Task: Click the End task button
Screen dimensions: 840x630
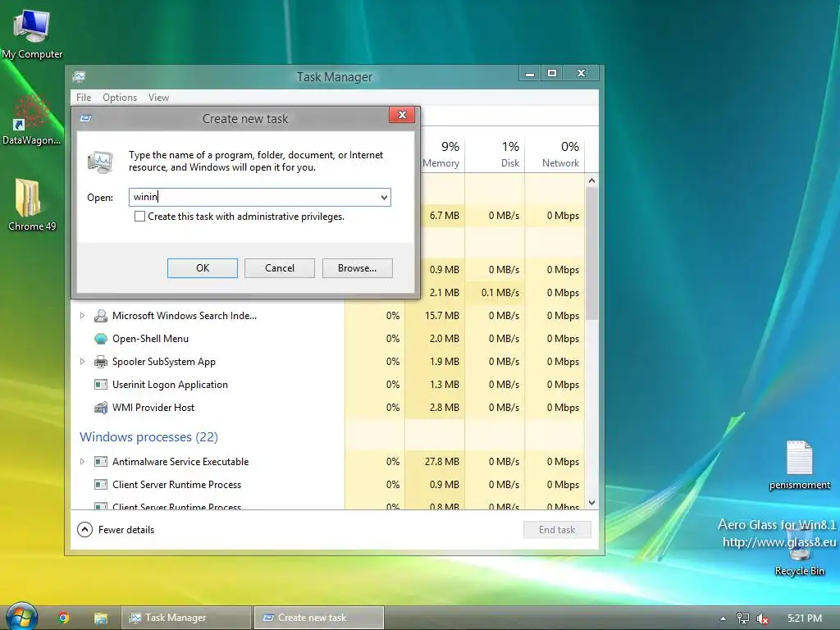Action: pos(557,529)
